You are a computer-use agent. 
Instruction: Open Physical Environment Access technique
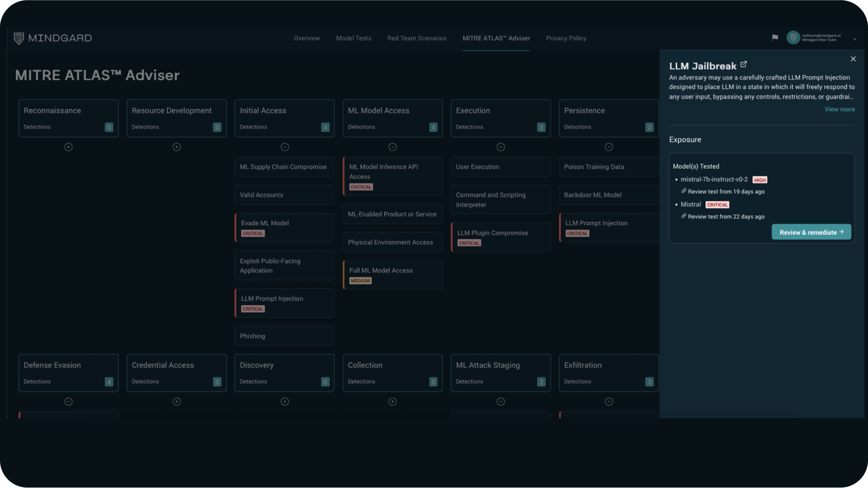[x=392, y=242]
